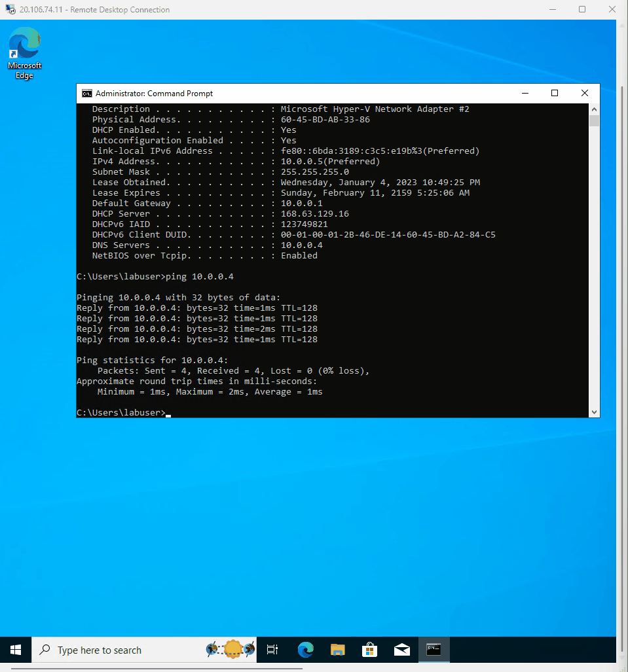Click the 'Approximate round trip times' line
Image resolution: width=628 pixels, height=672 pixels.
pos(197,381)
